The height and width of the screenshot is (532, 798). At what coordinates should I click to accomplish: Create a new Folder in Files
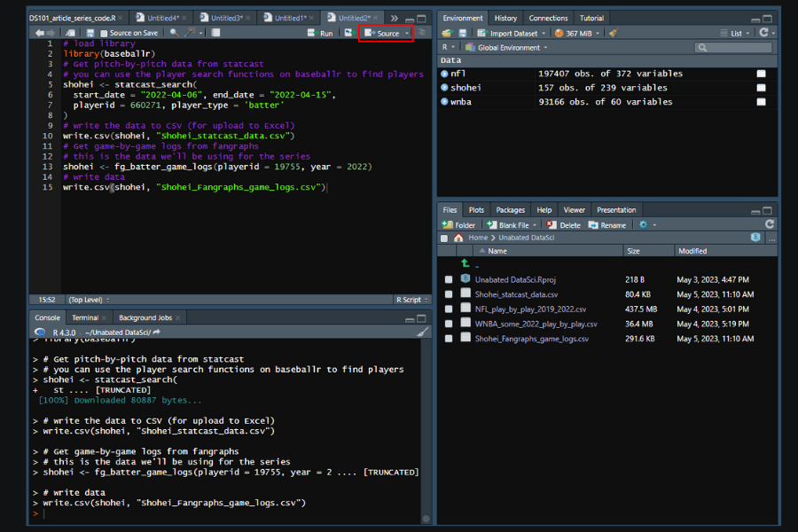tap(458, 224)
